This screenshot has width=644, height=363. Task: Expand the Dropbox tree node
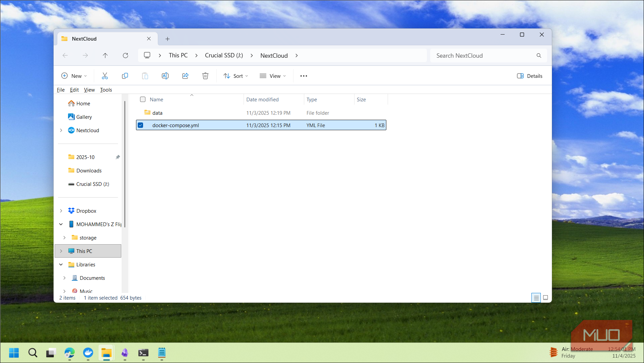coord(61,211)
